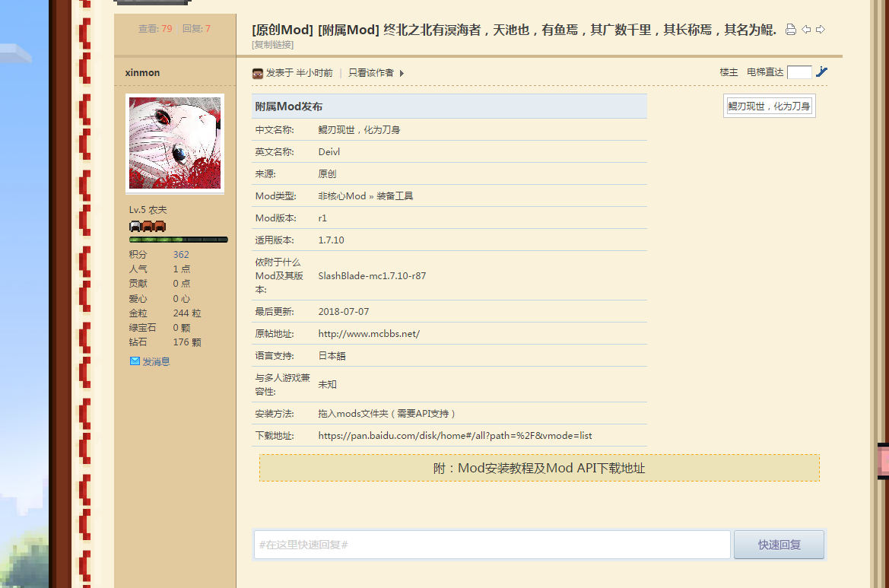Open xinmon's avatar image
This screenshot has height=588, width=889.
point(175,143)
